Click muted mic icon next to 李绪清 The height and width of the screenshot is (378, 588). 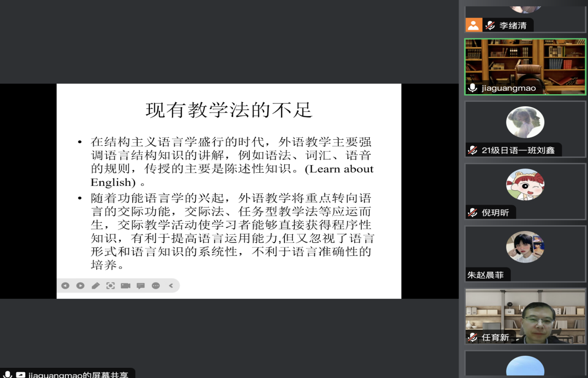click(x=490, y=25)
